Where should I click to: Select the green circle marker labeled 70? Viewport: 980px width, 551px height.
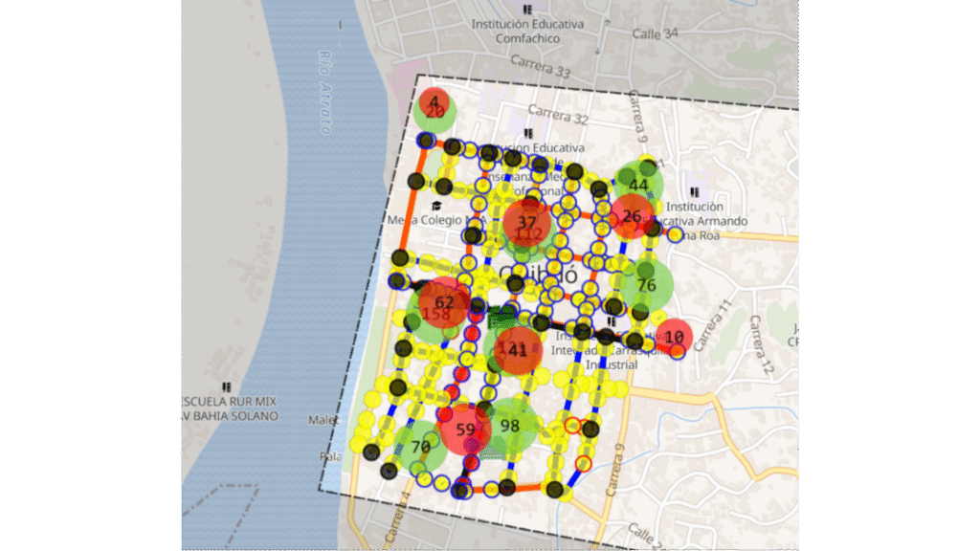click(420, 446)
